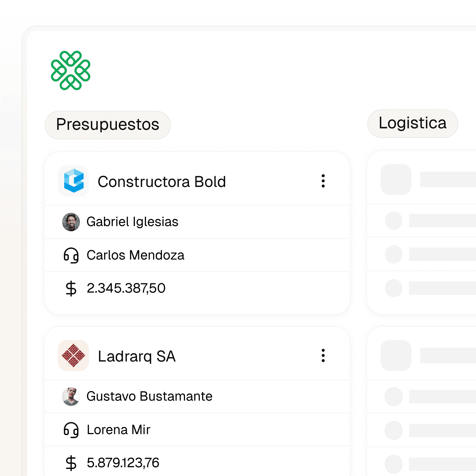The height and width of the screenshot is (476, 476).
Task: Open the Constructora Bold options menu
Action: tap(323, 181)
